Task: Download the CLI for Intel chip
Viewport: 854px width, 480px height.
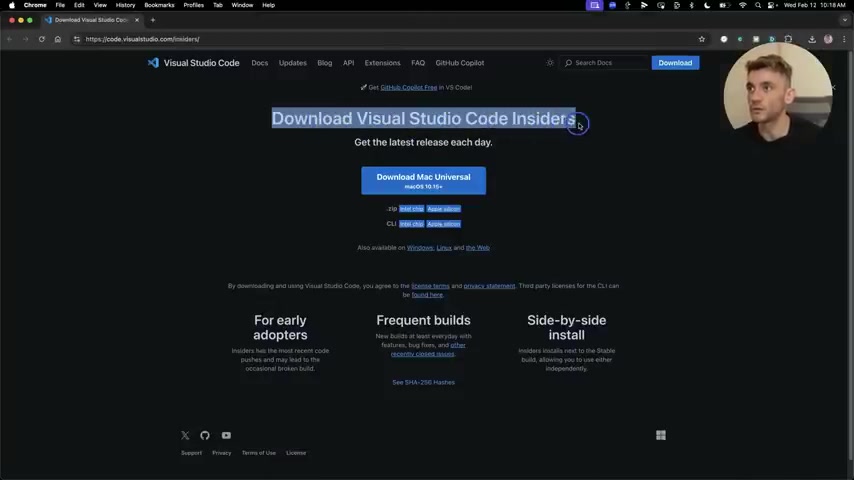Action: tap(411, 224)
